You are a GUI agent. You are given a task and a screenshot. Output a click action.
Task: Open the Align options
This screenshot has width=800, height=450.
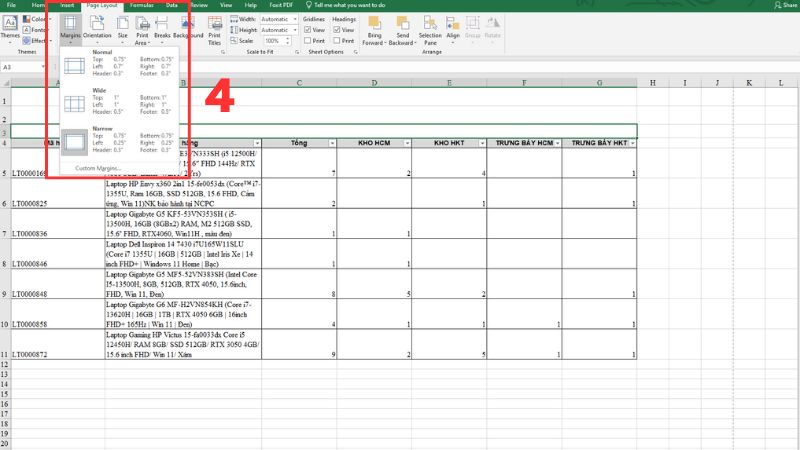453,28
